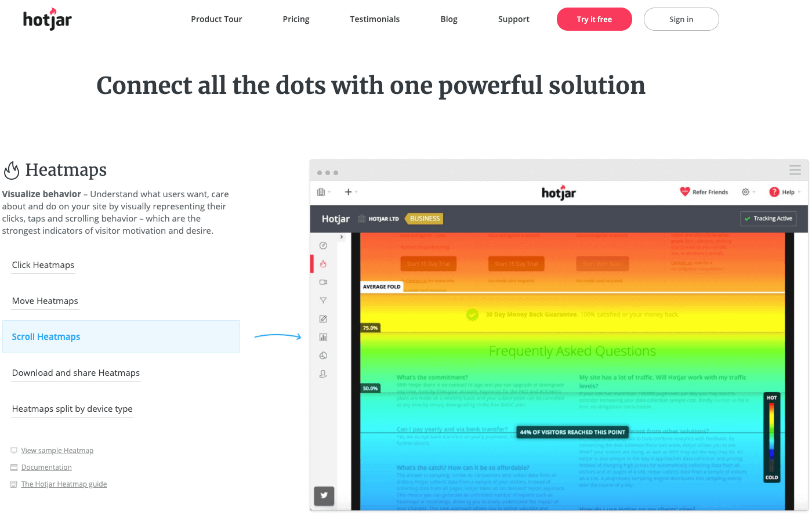The height and width of the screenshot is (522, 812).
Task: Open the Product Tour page
Action: click(x=216, y=19)
